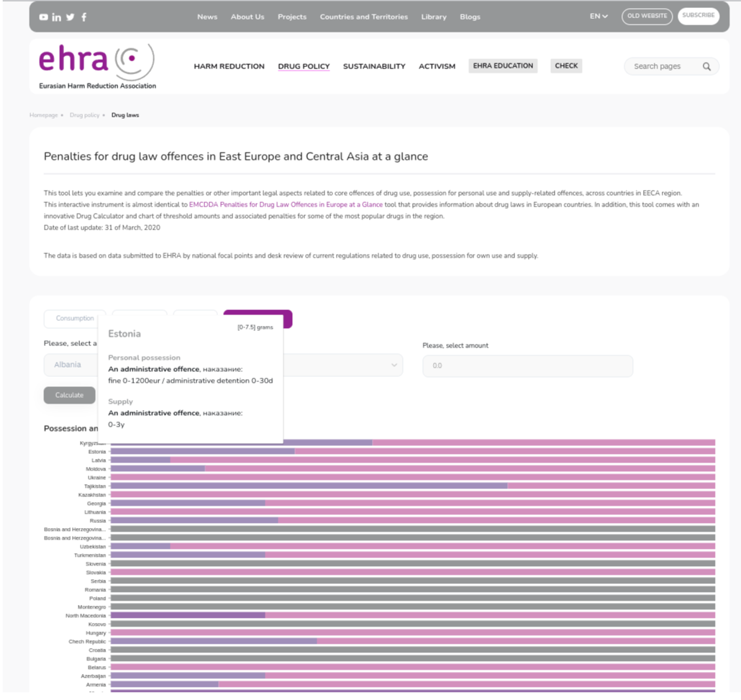Click the search magnifier icon

[706, 66]
